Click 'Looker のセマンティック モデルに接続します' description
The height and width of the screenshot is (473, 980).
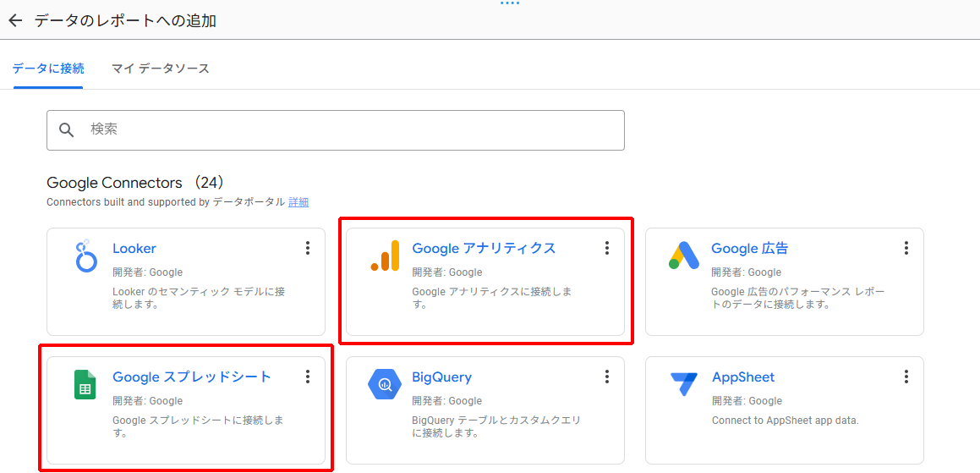point(199,299)
